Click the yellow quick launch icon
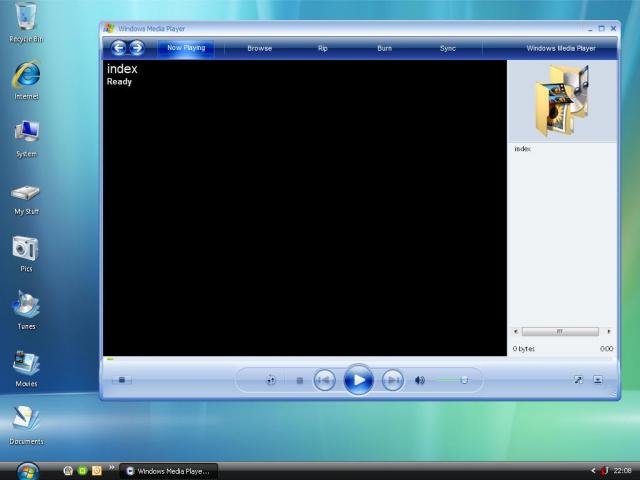This screenshot has width=640, height=480. (x=97, y=471)
